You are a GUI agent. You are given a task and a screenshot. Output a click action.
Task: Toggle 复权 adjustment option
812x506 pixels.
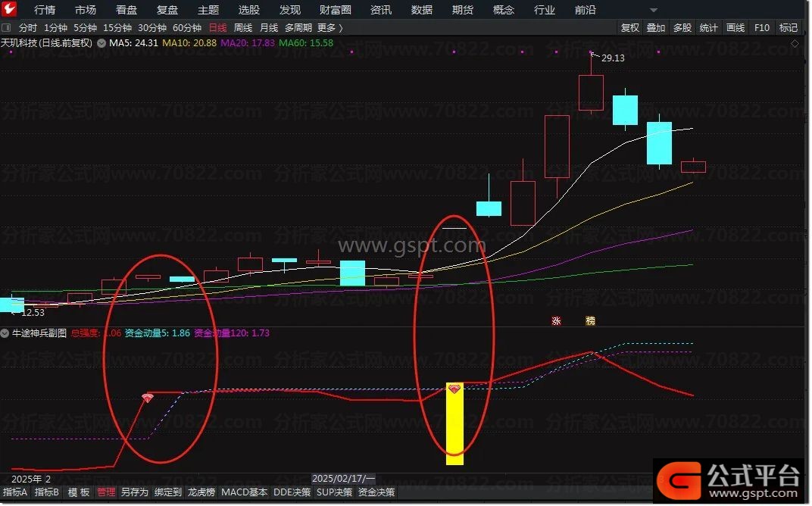point(630,28)
